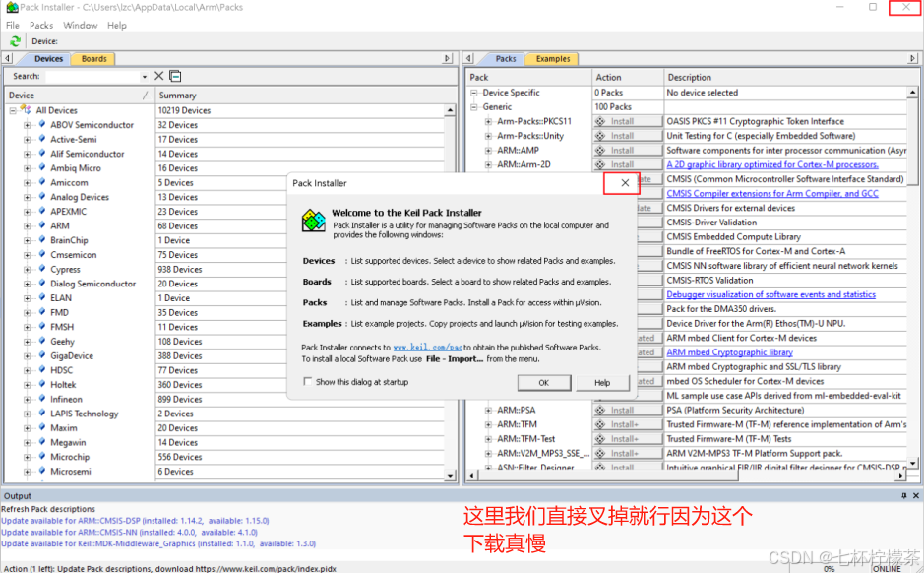The image size is (924, 573).
Task: Click the Install+ icon for ARM::TFM
Action: coord(600,424)
